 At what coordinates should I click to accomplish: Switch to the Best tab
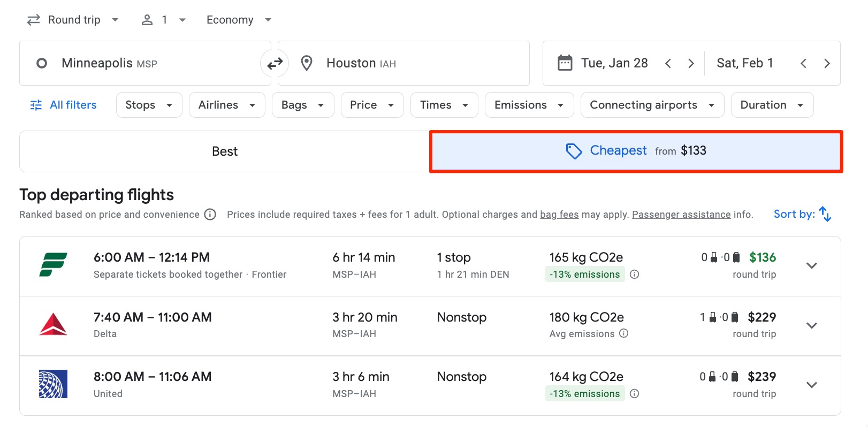(225, 151)
